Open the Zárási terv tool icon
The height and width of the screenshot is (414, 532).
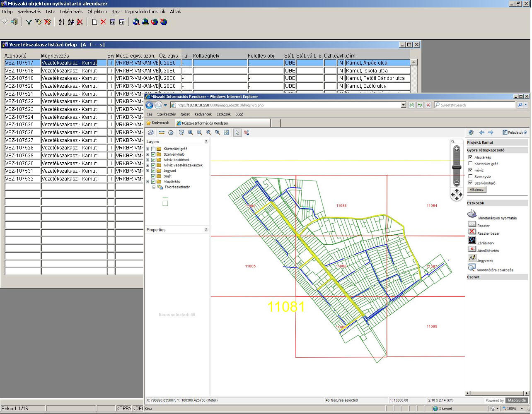click(x=472, y=240)
